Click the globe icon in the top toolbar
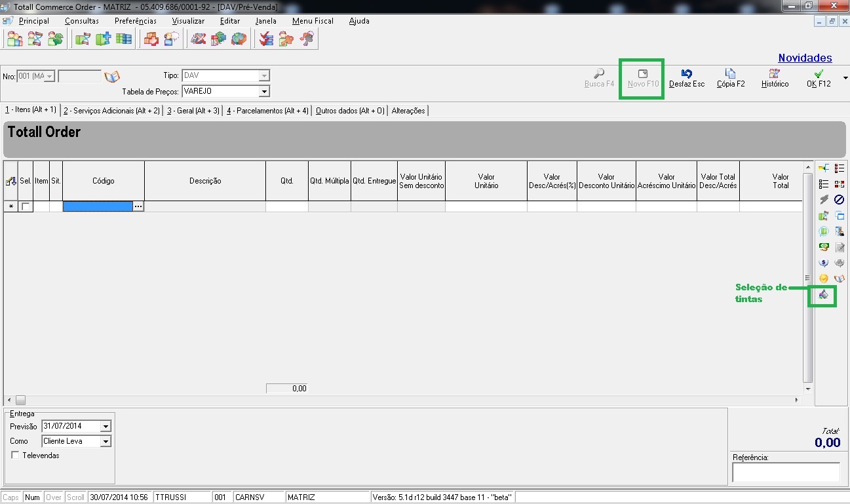 click(239, 39)
